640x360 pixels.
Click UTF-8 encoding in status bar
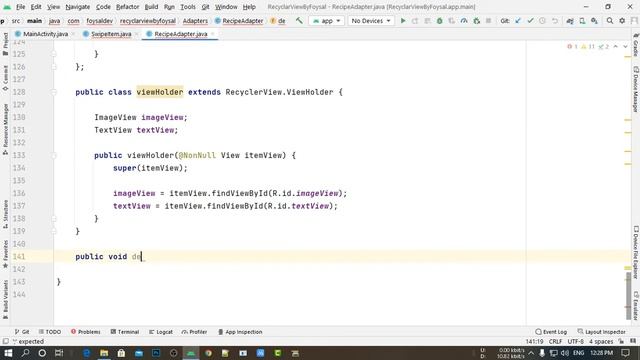[576, 342]
